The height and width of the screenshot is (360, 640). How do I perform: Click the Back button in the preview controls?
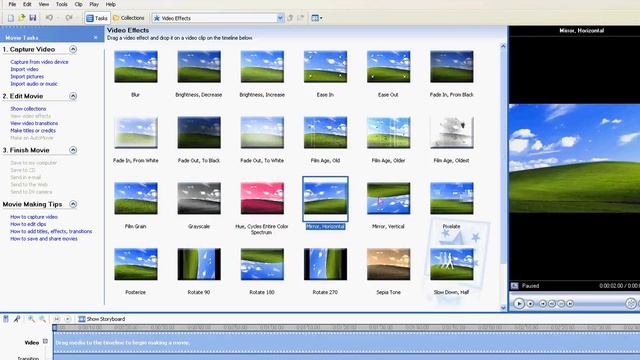pos(542,303)
